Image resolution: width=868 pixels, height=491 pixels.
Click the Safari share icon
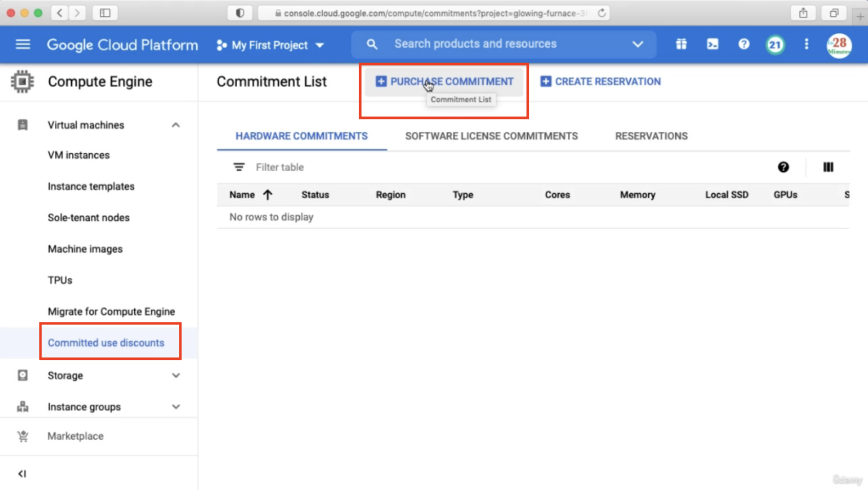coord(803,13)
